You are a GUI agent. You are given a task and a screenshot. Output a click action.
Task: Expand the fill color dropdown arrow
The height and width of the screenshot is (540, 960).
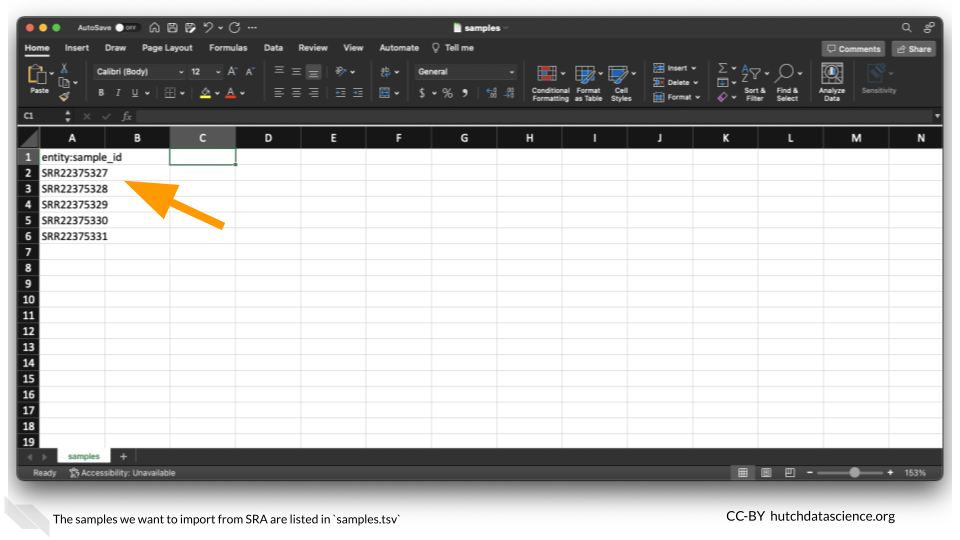click(217, 94)
